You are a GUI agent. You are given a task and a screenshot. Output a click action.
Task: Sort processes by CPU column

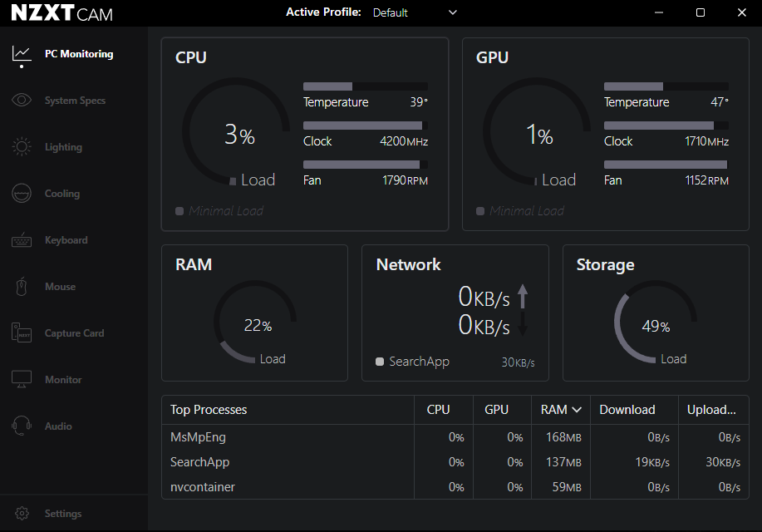438,410
